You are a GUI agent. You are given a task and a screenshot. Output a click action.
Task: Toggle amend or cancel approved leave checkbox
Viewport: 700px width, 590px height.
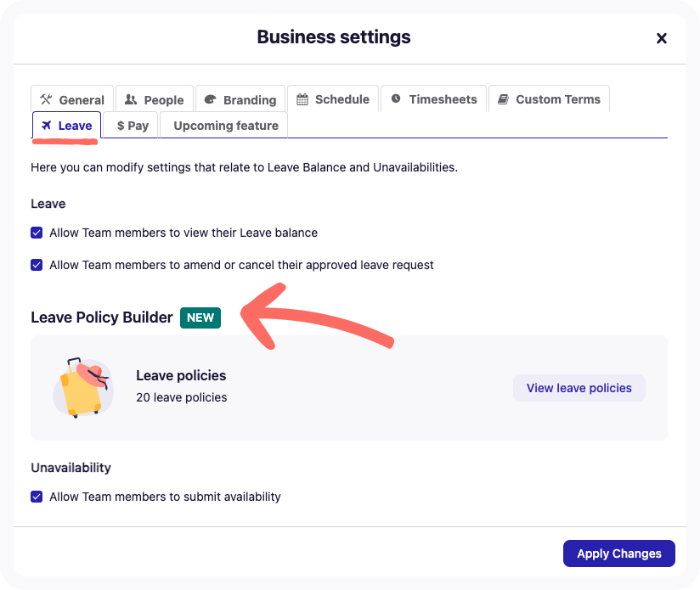(37, 265)
